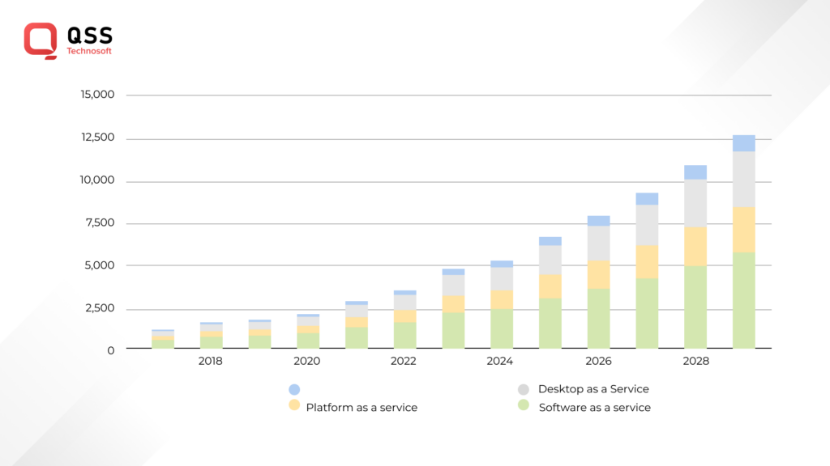Click the QSS Technosoft brand name text
The image size is (830, 466).
click(x=90, y=38)
